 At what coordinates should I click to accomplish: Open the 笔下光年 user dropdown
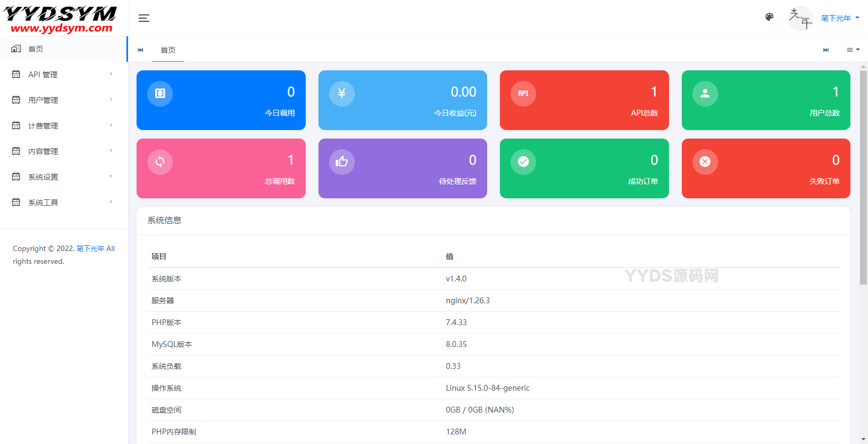[840, 18]
